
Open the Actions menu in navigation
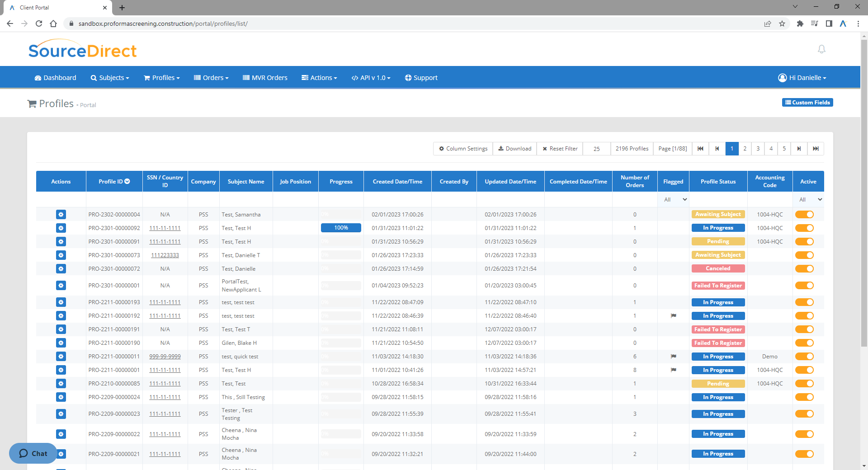tap(319, 77)
